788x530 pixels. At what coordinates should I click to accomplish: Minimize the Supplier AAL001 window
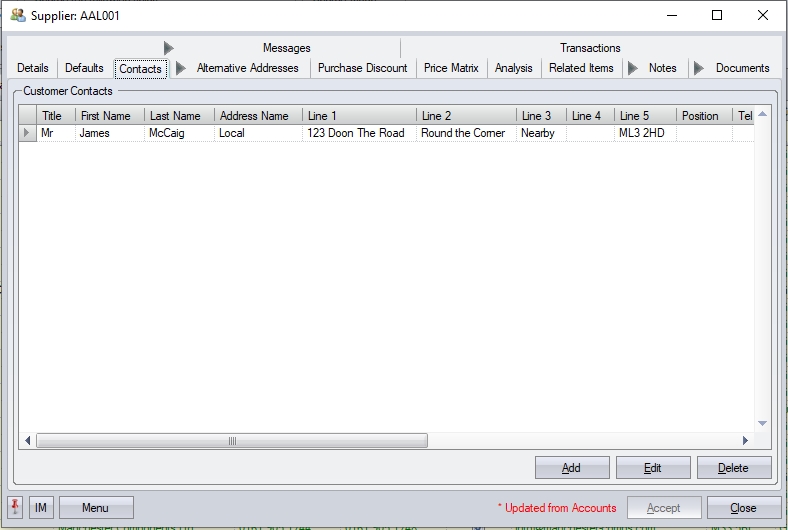pyautogui.click(x=672, y=15)
